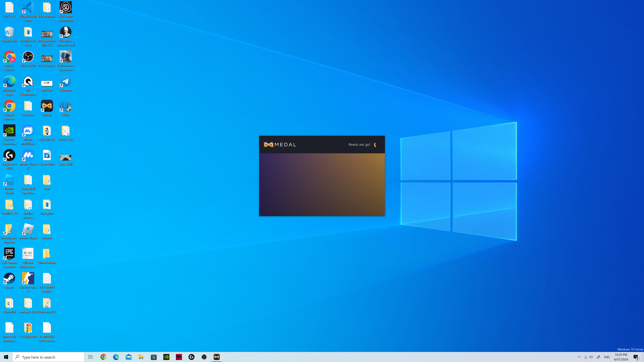This screenshot has width=644, height=362.
Task: Open GeForce Experience desktop icon
Action: (x=9, y=131)
